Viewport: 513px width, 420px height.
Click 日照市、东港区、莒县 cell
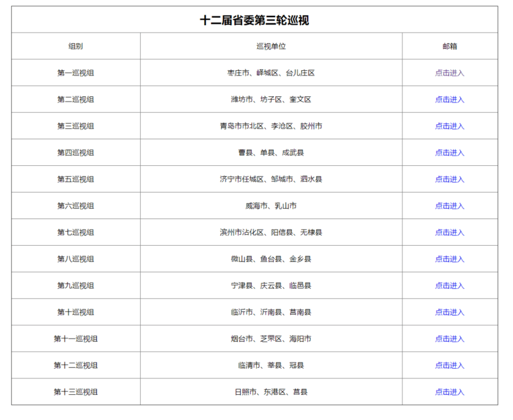click(x=271, y=392)
